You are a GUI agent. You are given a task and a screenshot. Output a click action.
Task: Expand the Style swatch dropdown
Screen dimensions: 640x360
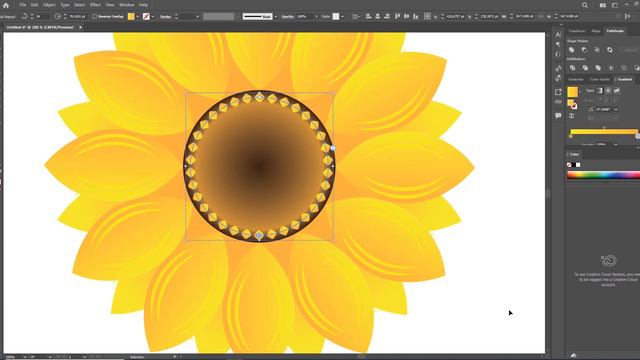click(x=342, y=17)
